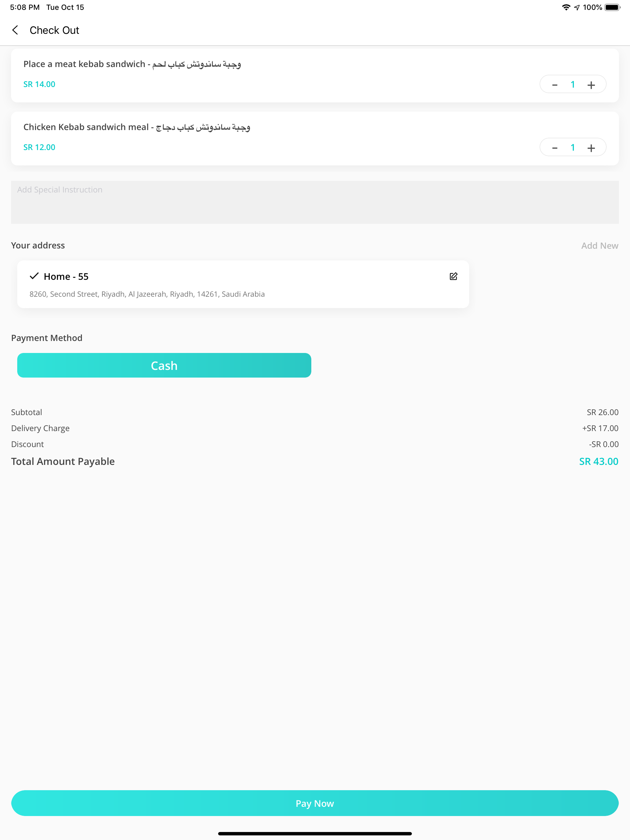Screen dimensions: 630x840
Task: Click the Payment Method heading
Action: point(47,338)
